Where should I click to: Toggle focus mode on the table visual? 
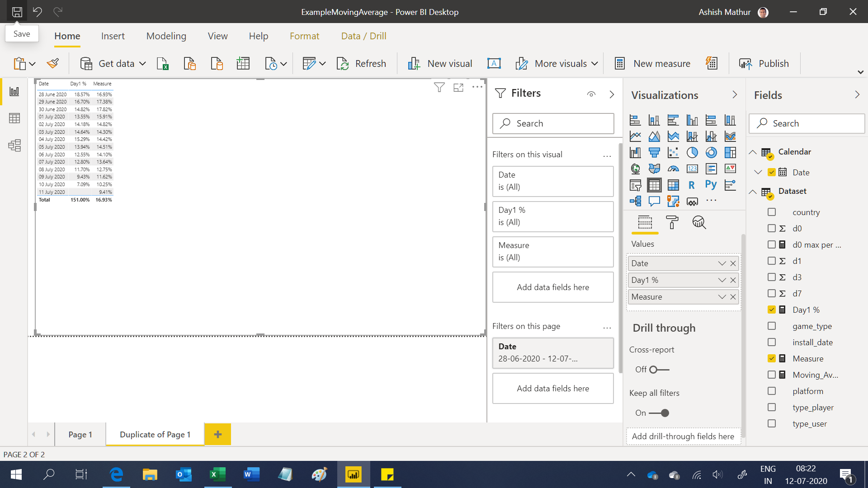[x=458, y=88]
